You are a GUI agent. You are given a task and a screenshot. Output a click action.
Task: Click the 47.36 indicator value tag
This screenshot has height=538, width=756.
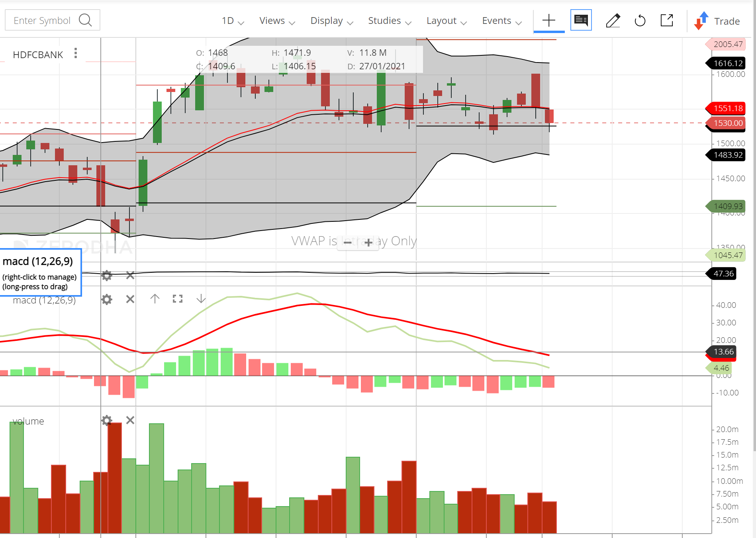pos(721,274)
